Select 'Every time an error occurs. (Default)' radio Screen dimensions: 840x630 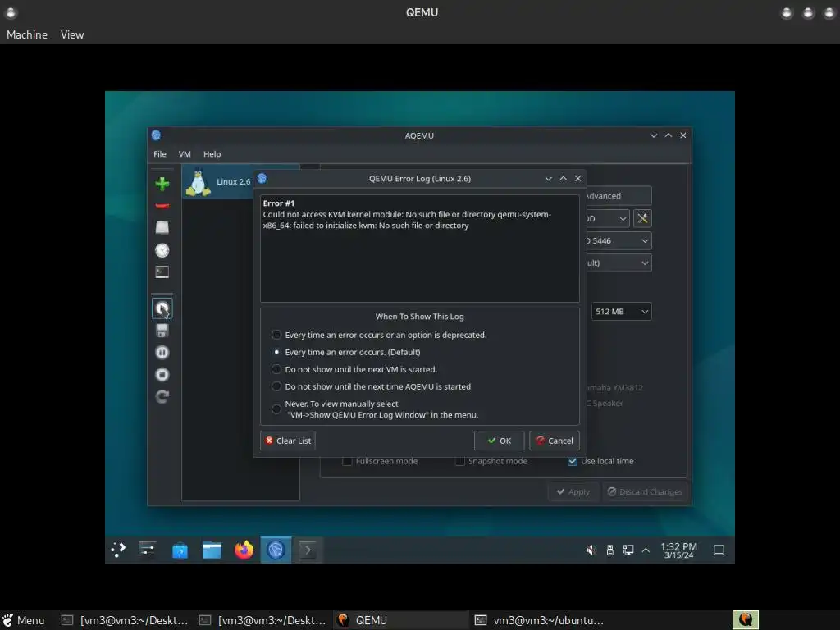pos(276,352)
